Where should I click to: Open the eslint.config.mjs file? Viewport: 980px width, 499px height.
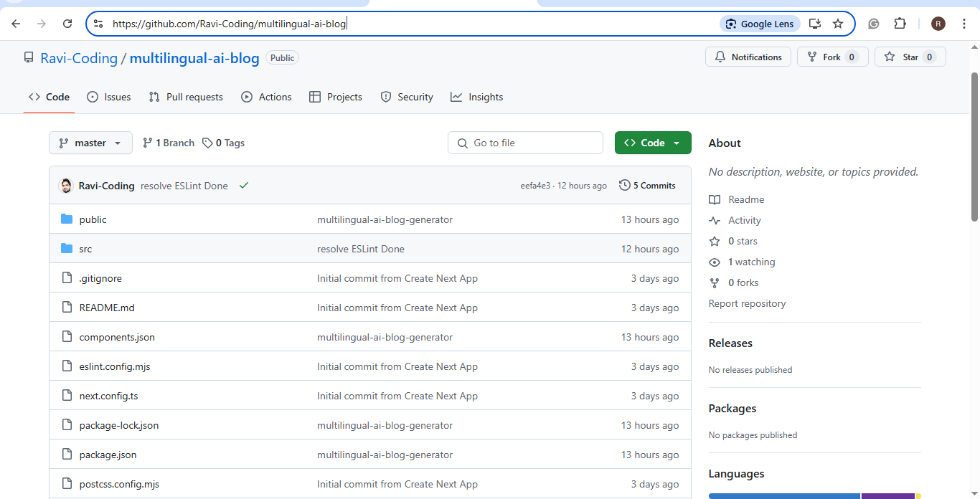[115, 366]
